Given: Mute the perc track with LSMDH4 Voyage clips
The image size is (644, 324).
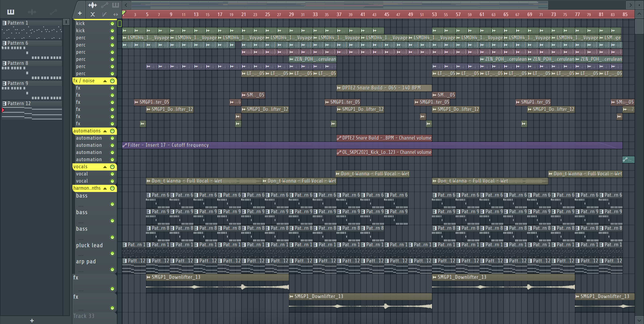Looking at the screenshot, I should coord(112,38).
